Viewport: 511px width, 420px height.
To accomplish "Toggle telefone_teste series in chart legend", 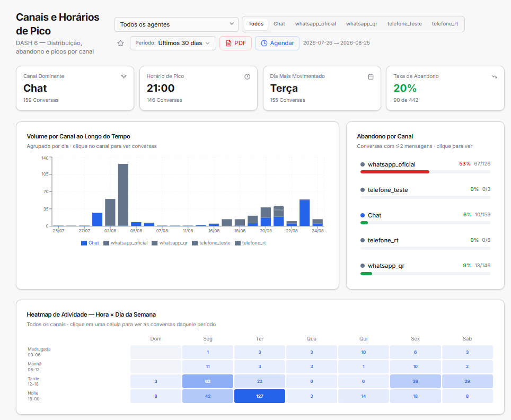I will [x=211, y=243].
